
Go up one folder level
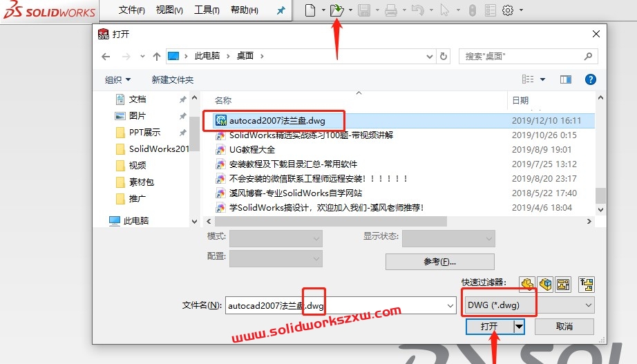tap(157, 57)
